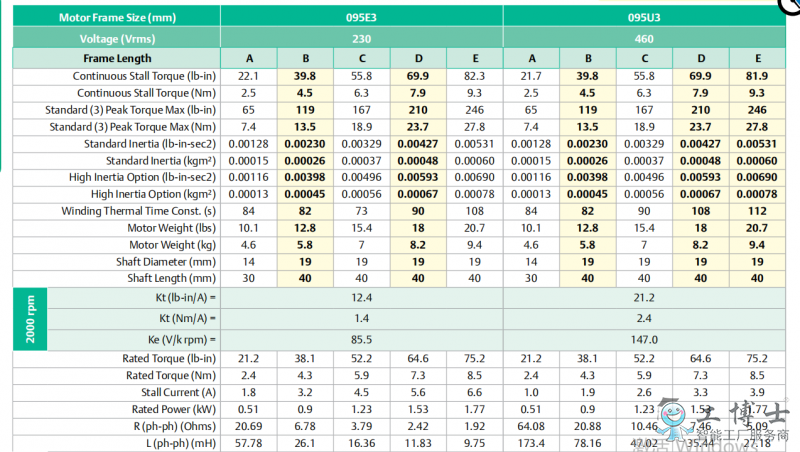
Task: Click the '82.3' continuous stall torque value
Action: (x=474, y=76)
